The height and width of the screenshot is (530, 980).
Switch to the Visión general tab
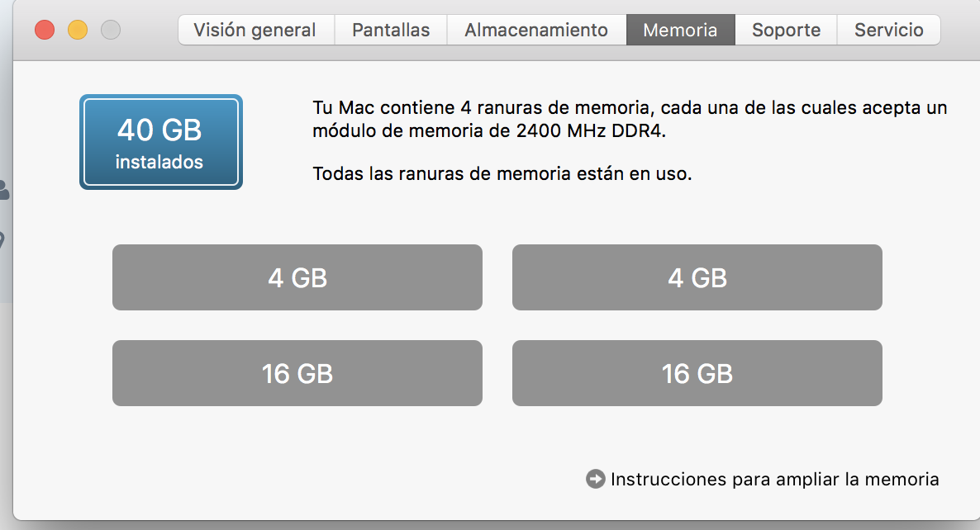(x=256, y=30)
